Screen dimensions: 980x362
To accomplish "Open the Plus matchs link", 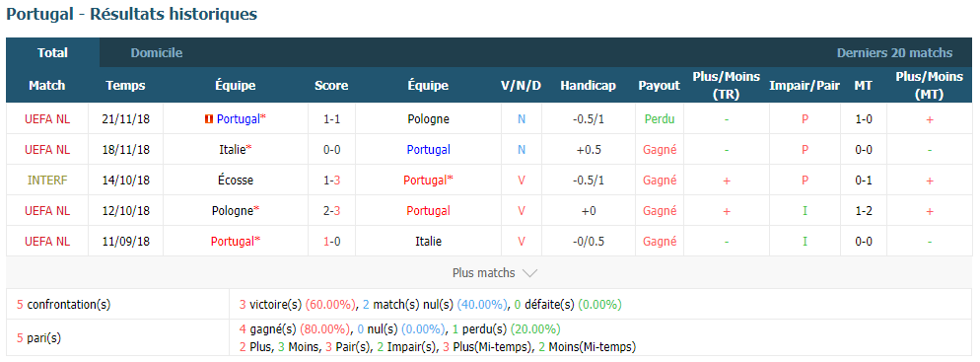I will click(x=484, y=273).
